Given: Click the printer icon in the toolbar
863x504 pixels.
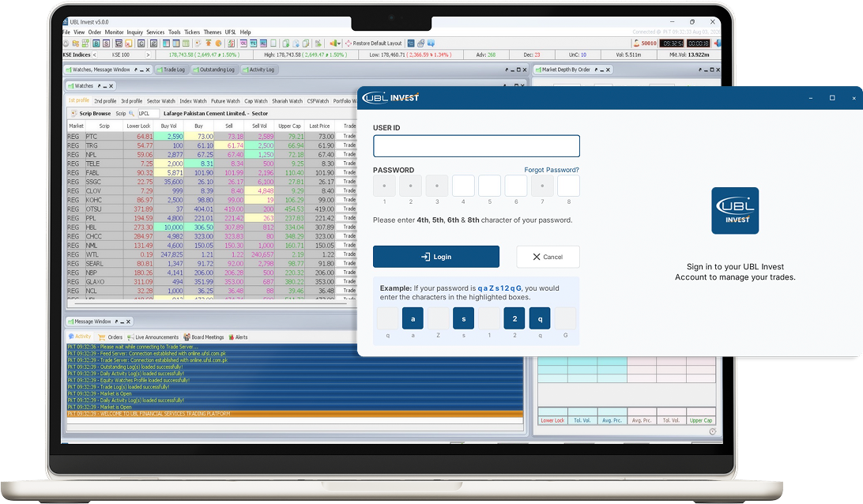Looking at the screenshot, I should click(421, 43).
